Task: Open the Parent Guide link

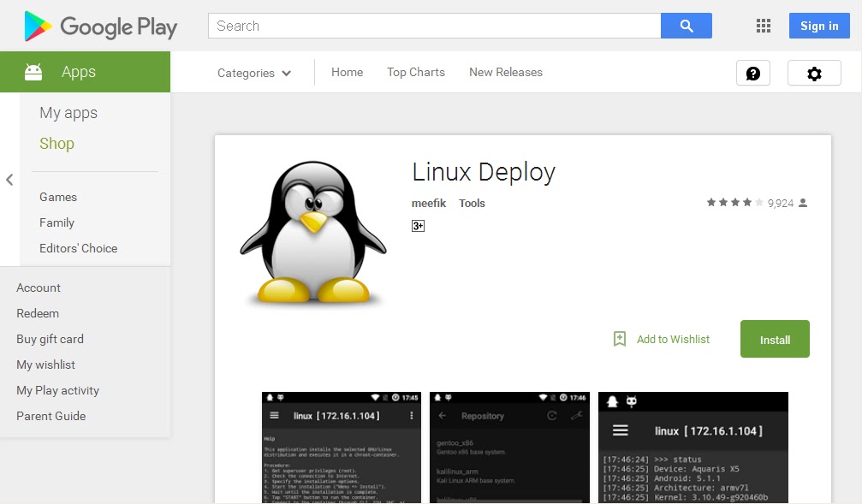Action: 51,416
